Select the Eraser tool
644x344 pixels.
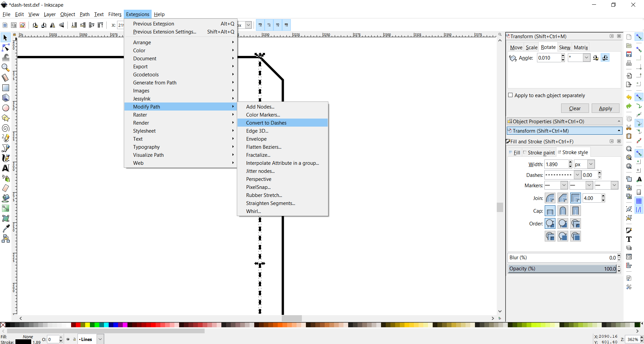[x=6, y=188]
